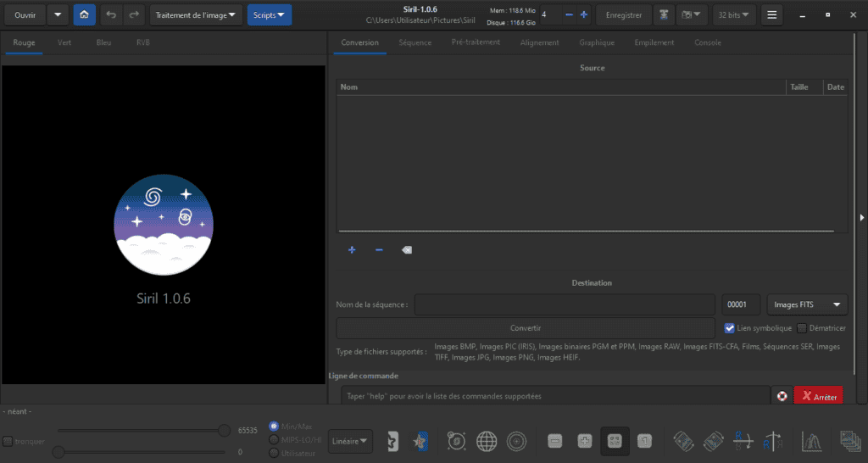Click the zoom in icon
This screenshot has height=463, width=868.
point(585,441)
